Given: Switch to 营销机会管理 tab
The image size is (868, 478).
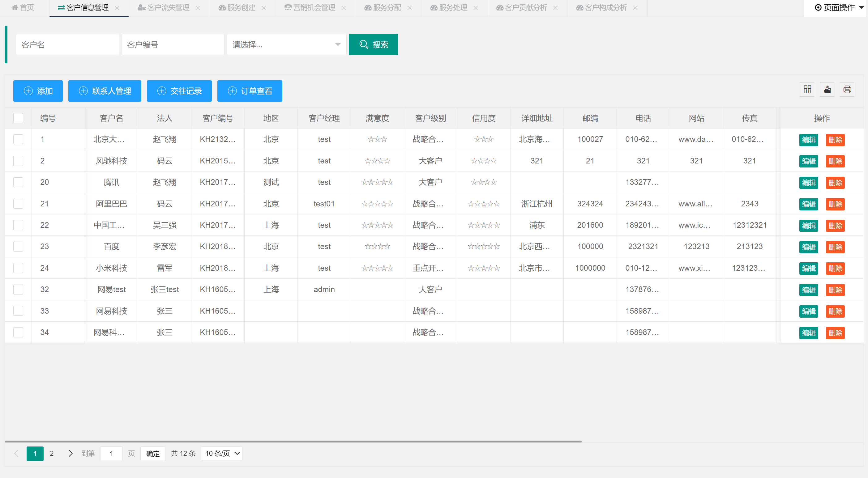Looking at the screenshot, I should pyautogui.click(x=310, y=8).
